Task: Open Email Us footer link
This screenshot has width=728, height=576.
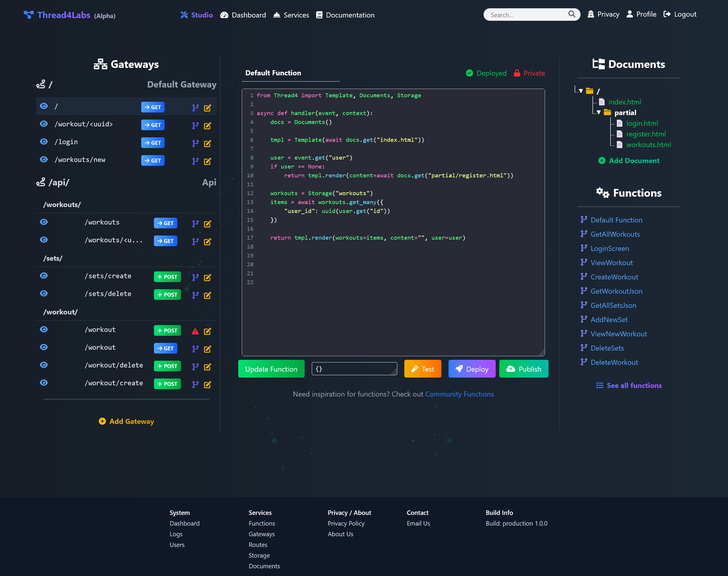Action: [418, 524]
